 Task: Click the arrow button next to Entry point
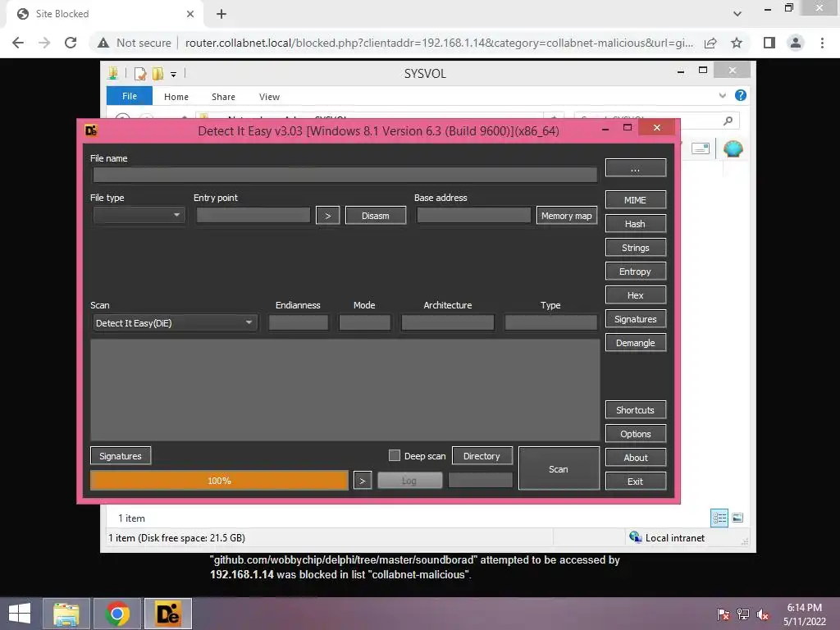pyautogui.click(x=328, y=216)
